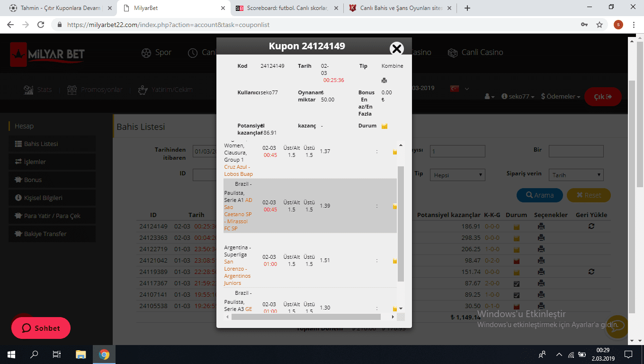The width and height of the screenshot is (644, 364).
Task: Open İşlemler in the sidebar
Action: [52, 162]
